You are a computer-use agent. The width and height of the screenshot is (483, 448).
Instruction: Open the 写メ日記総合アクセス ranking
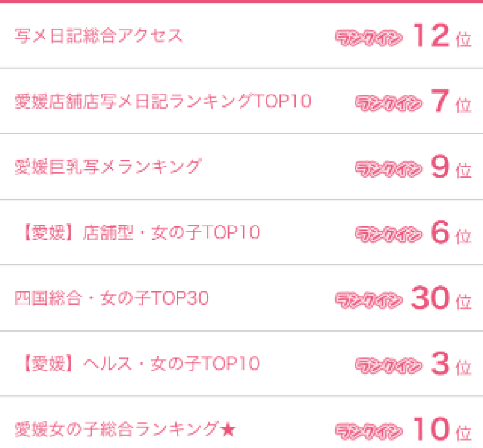coord(99,36)
